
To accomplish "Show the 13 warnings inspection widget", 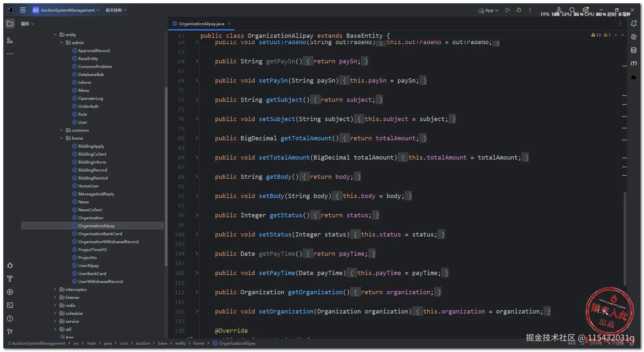I will 596,35.
